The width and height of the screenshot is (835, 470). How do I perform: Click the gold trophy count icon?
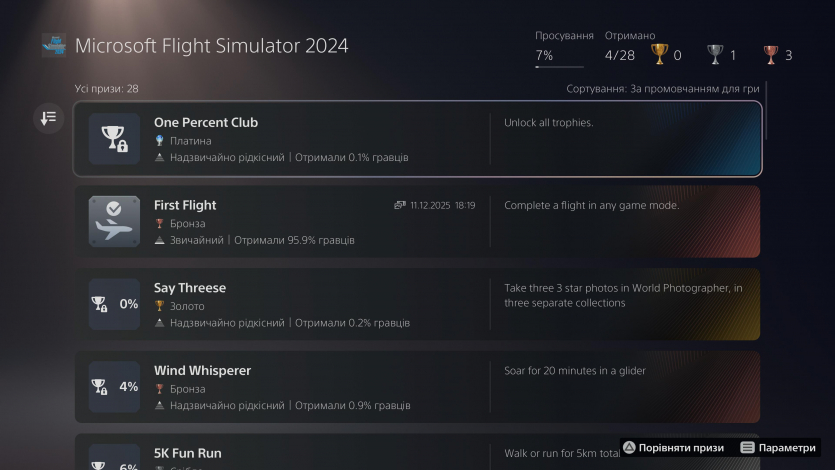pyautogui.click(x=659, y=54)
